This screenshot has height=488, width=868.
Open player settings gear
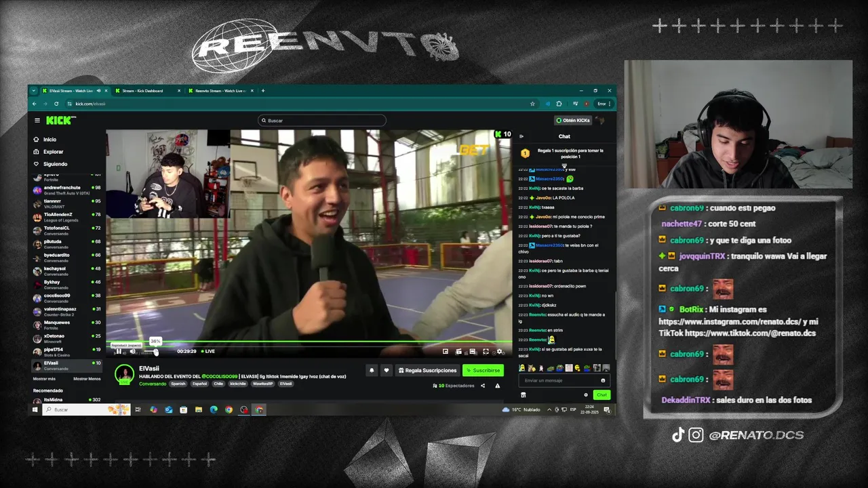coord(500,351)
